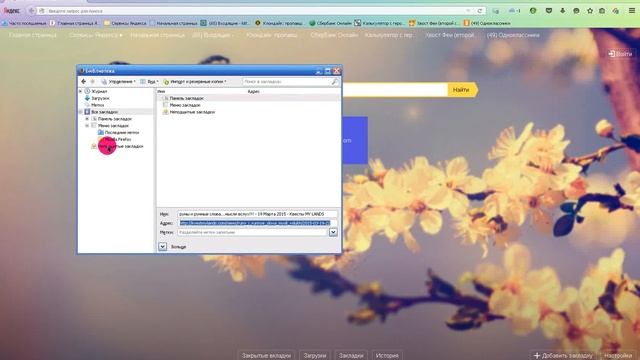Click the Pocket icon in the browser toolbar
The image size is (640, 360).
[549, 11]
